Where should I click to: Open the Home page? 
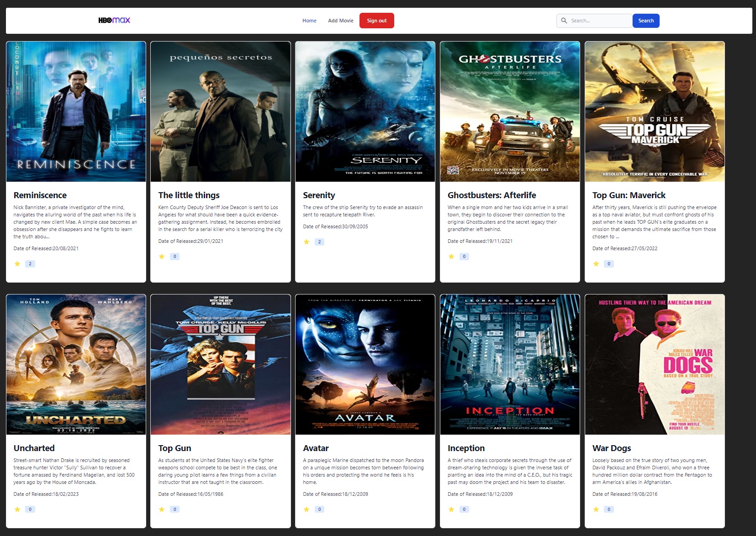[309, 20]
